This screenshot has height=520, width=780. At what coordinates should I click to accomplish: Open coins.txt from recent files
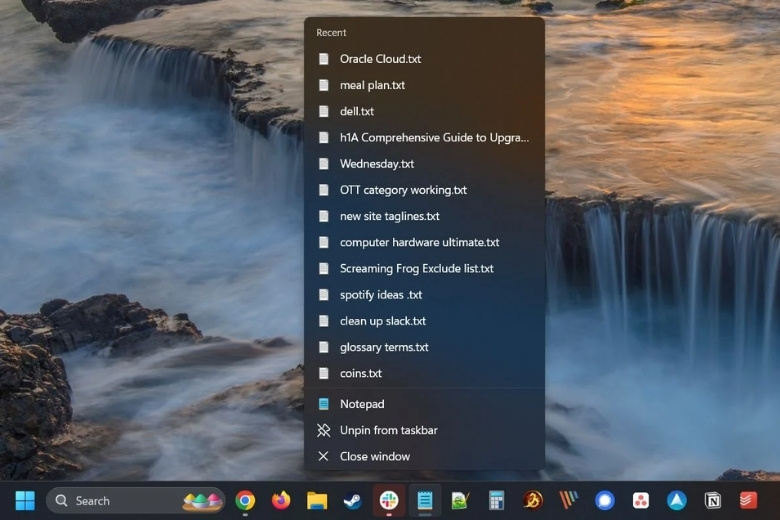point(360,373)
